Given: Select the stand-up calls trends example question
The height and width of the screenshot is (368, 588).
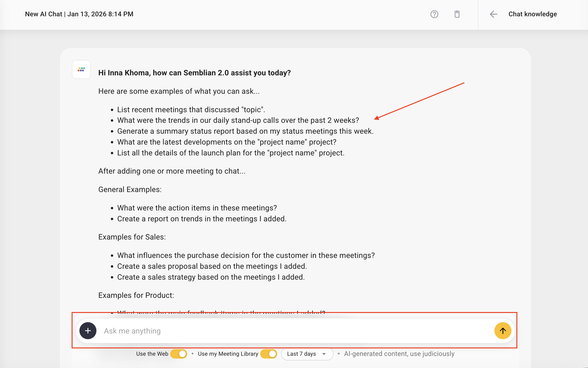Looking at the screenshot, I should [238, 120].
